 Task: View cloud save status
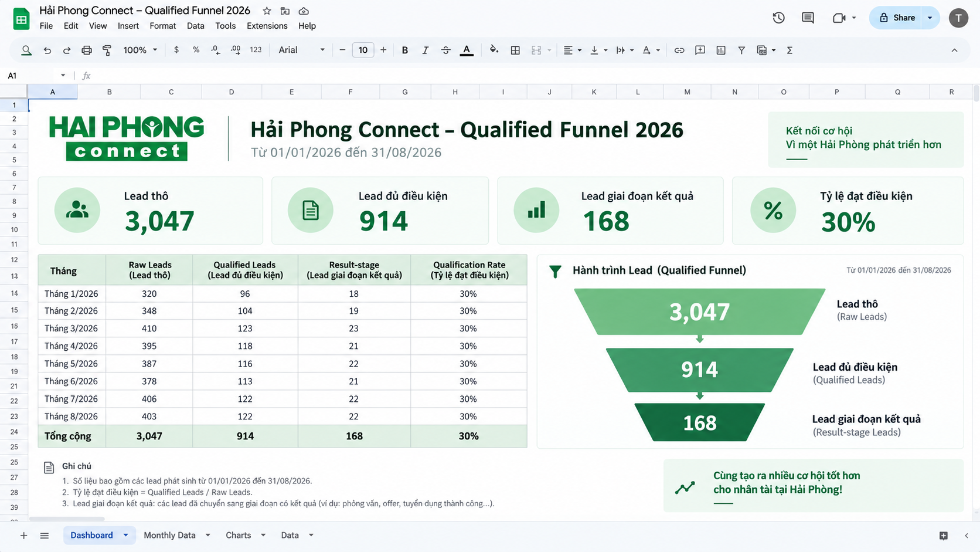pyautogui.click(x=304, y=11)
